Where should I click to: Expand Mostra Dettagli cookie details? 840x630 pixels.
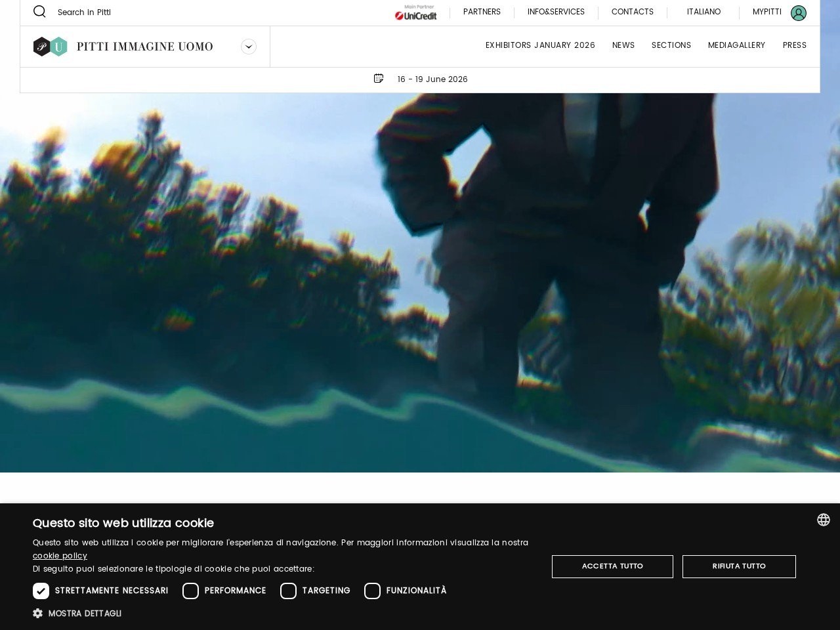point(85,614)
